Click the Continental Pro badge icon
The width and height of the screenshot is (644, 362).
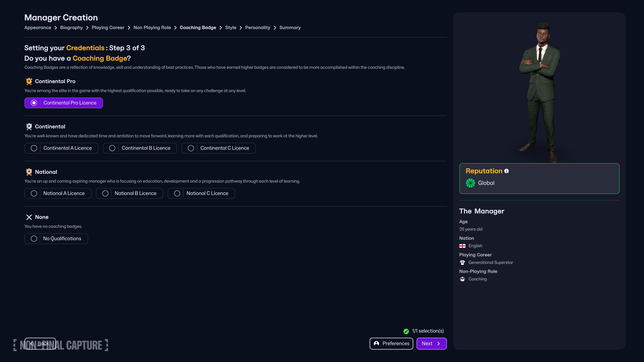[29, 81]
